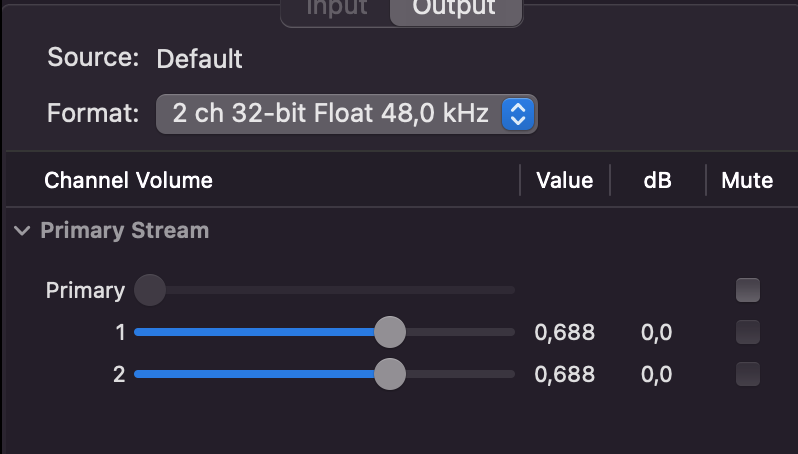The width and height of the screenshot is (798, 454).
Task: Click the channel 2 volume slider knob
Action: click(389, 375)
